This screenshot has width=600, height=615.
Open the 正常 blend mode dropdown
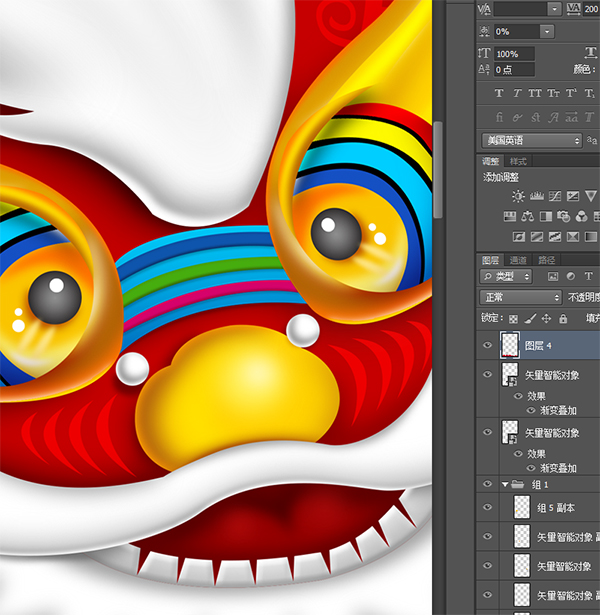(521, 298)
